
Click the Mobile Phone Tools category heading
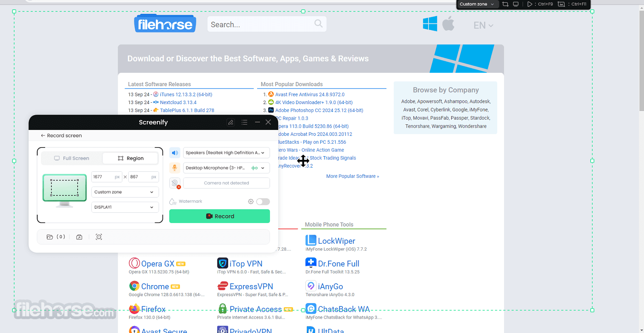pyautogui.click(x=329, y=225)
